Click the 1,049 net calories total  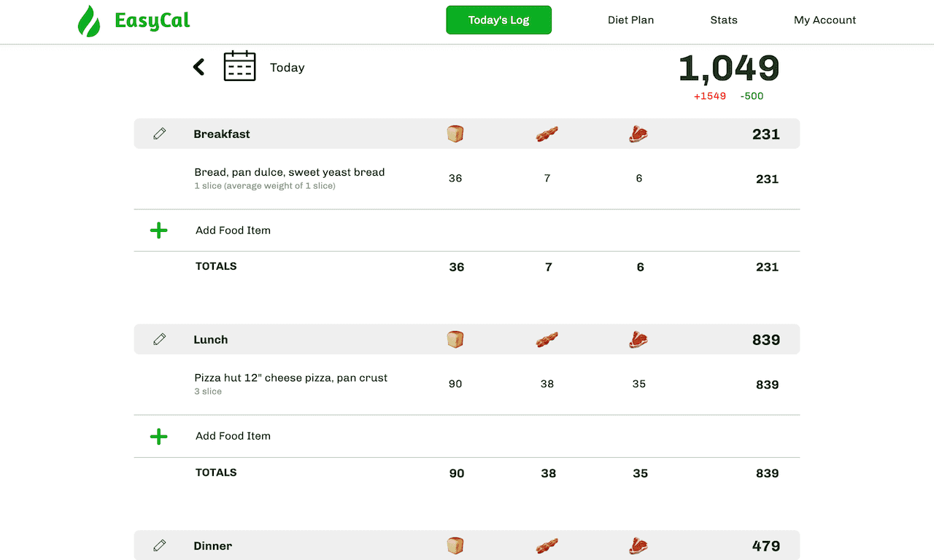[x=729, y=68]
